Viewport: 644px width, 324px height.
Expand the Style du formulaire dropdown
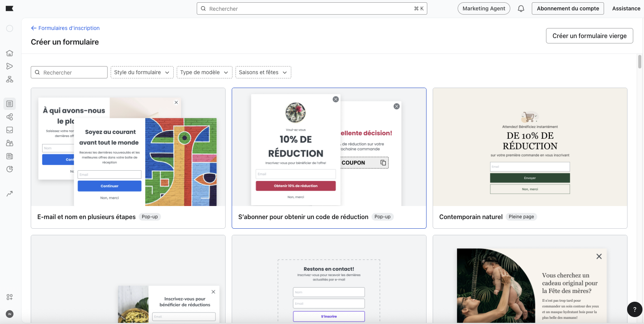(x=142, y=72)
